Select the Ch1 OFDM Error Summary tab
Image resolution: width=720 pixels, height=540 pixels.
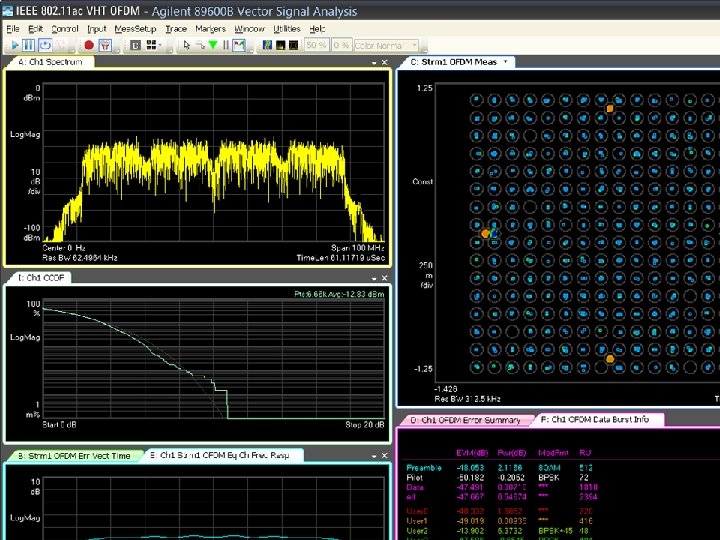tap(464, 420)
